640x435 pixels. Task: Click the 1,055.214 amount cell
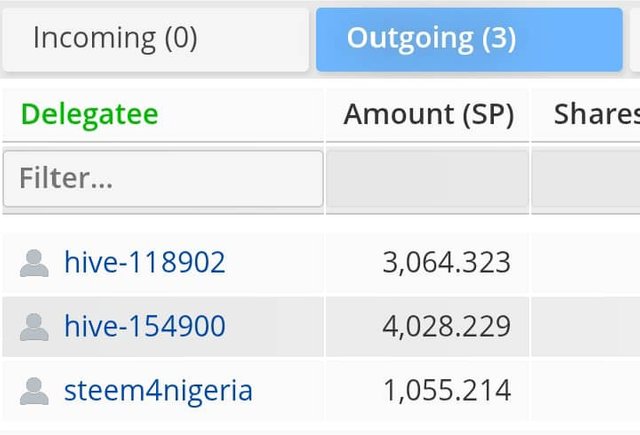pos(427,391)
